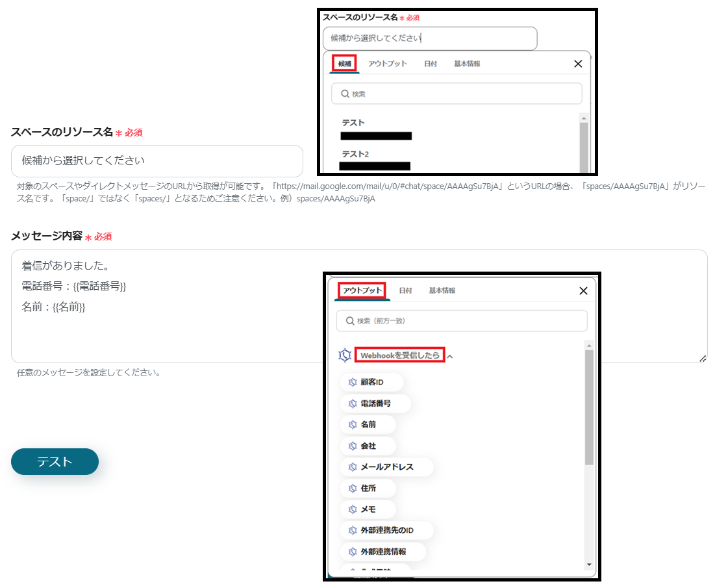Switch to 日付 tab in the output panel

coord(405,290)
